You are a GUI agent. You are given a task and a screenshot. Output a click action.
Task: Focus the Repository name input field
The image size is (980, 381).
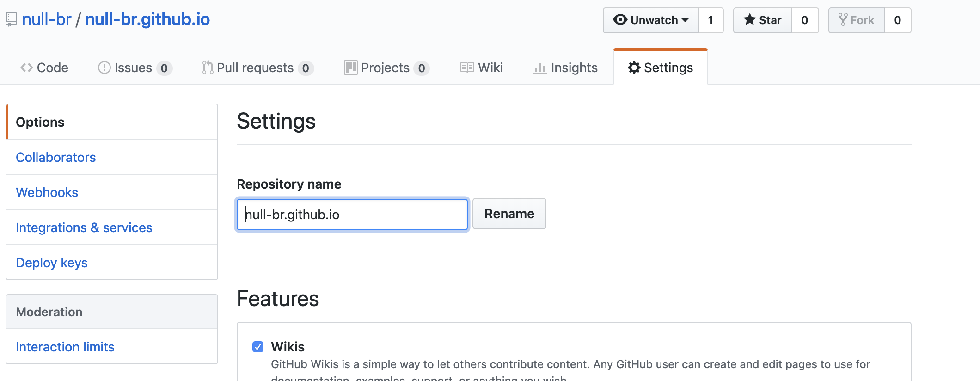point(352,215)
